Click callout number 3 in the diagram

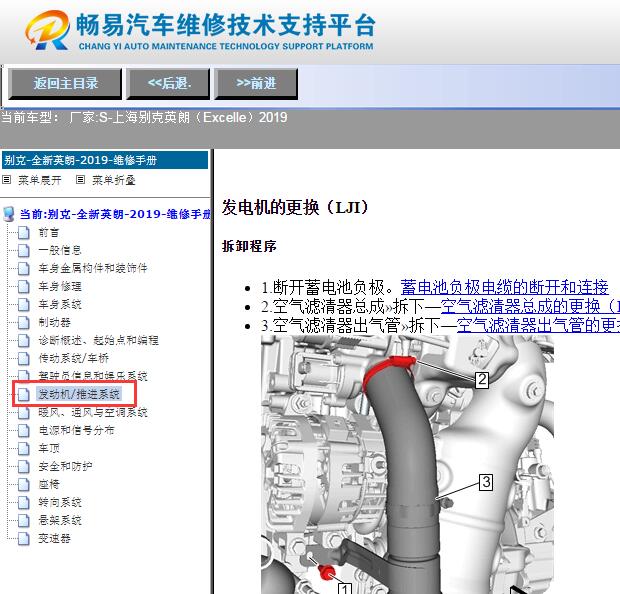click(486, 482)
